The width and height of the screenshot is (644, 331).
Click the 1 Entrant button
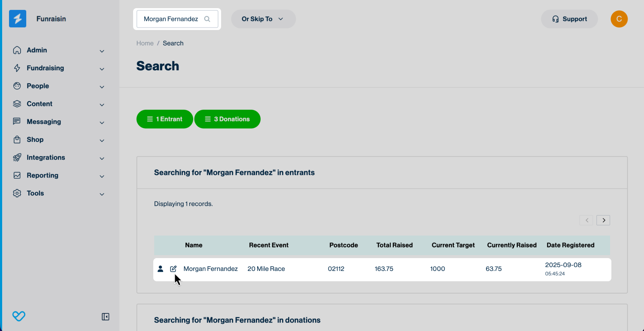(x=165, y=119)
